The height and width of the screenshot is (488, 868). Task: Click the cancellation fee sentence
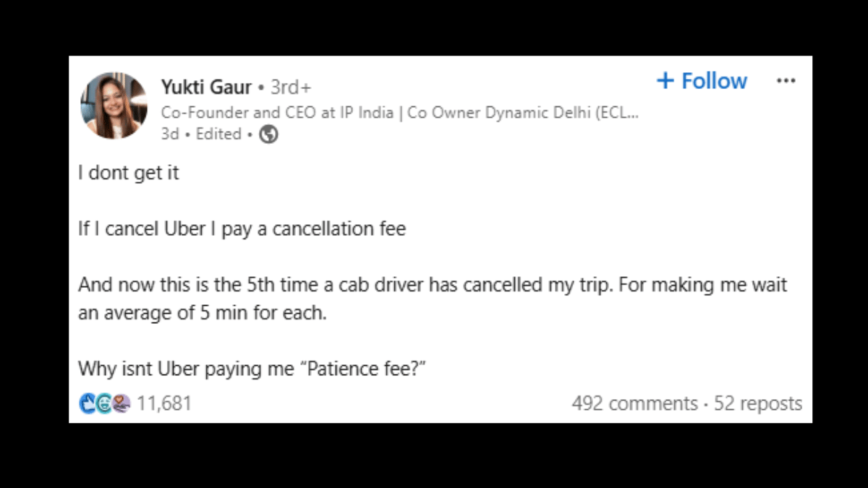coord(242,230)
